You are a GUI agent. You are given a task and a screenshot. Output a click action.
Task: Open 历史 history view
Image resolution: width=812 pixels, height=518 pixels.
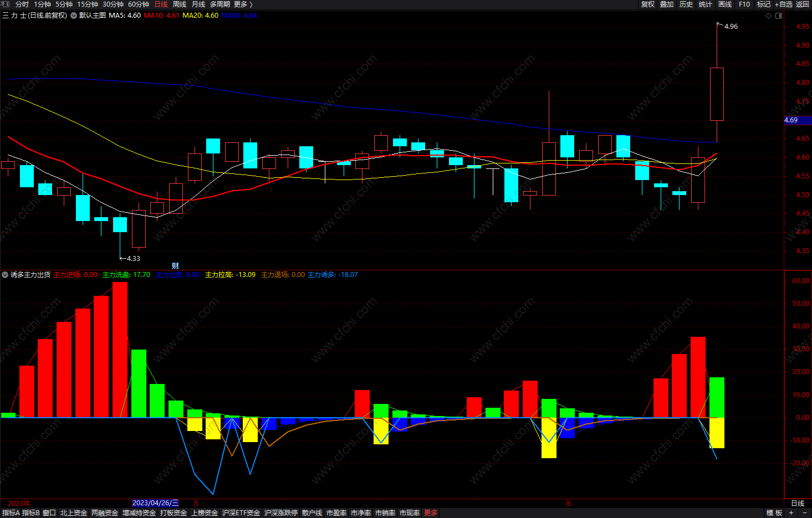coord(686,4)
